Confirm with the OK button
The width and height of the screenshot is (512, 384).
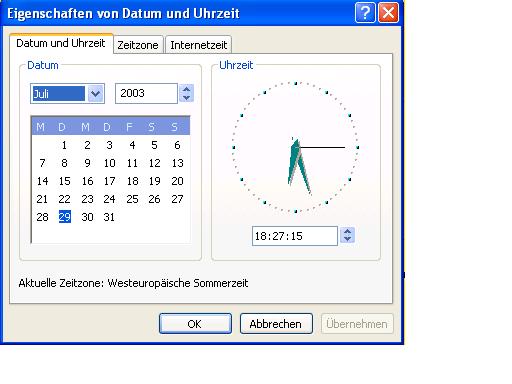195,323
